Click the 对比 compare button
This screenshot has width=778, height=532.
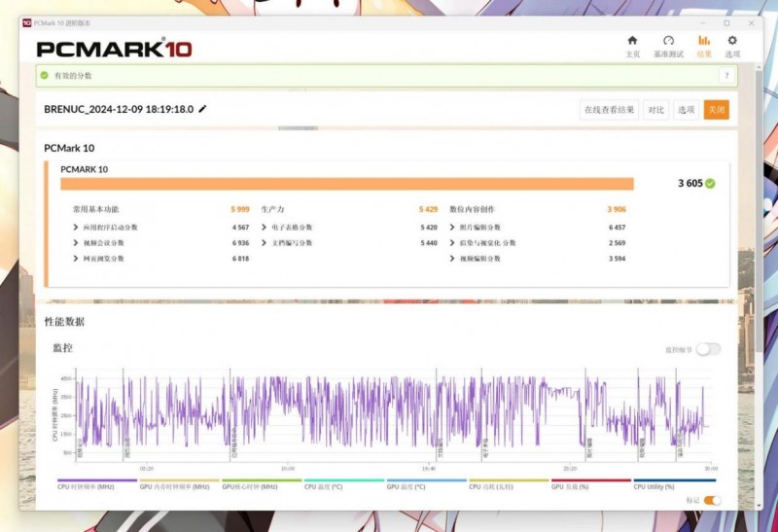tap(655, 110)
